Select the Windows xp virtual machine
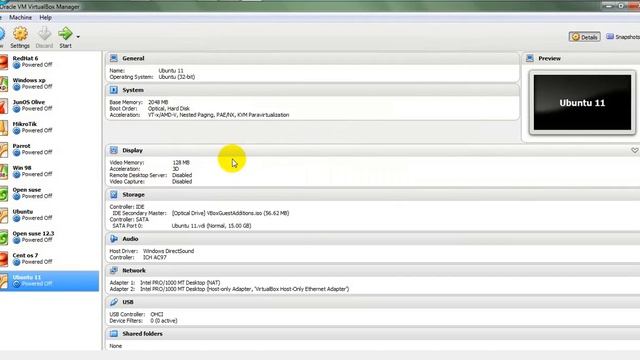The height and width of the screenshot is (360, 640). [x=49, y=84]
